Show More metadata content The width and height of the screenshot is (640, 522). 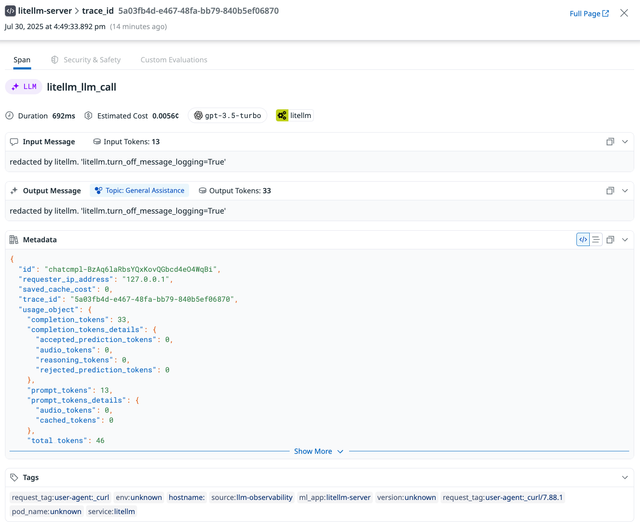pos(318,451)
